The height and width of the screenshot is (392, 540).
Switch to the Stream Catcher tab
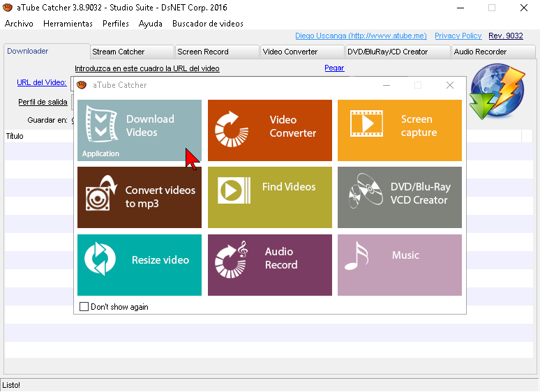132,52
